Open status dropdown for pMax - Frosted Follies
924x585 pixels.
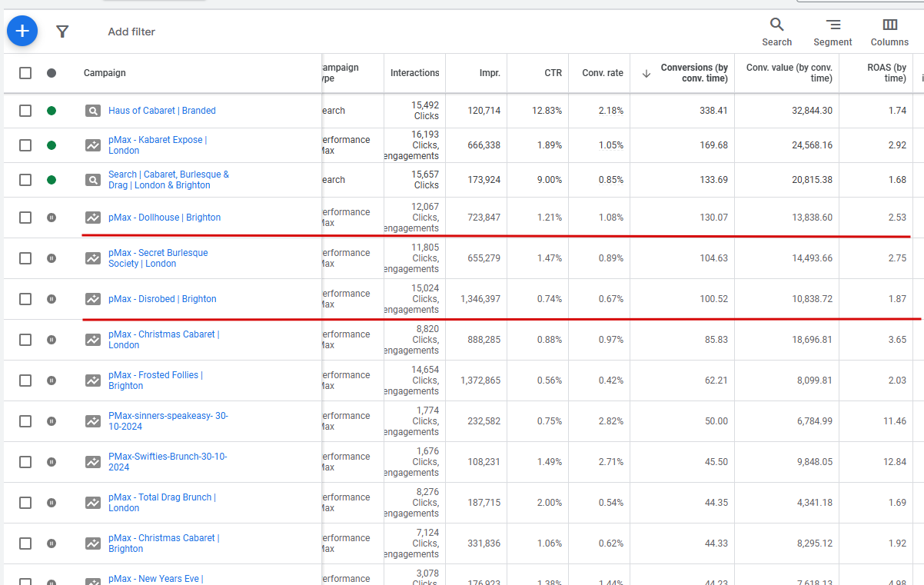click(x=52, y=381)
